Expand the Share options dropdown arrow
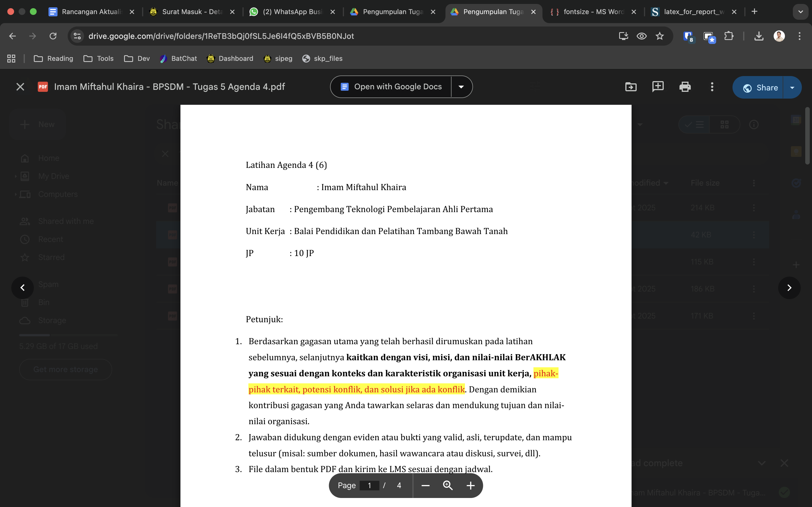 pyautogui.click(x=792, y=88)
